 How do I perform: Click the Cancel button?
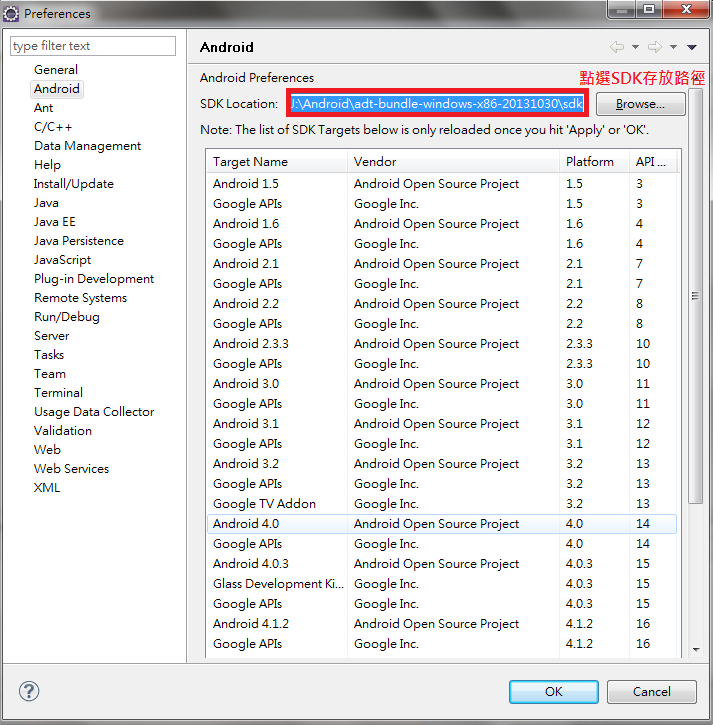pyautogui.click(x=652, y=691)
